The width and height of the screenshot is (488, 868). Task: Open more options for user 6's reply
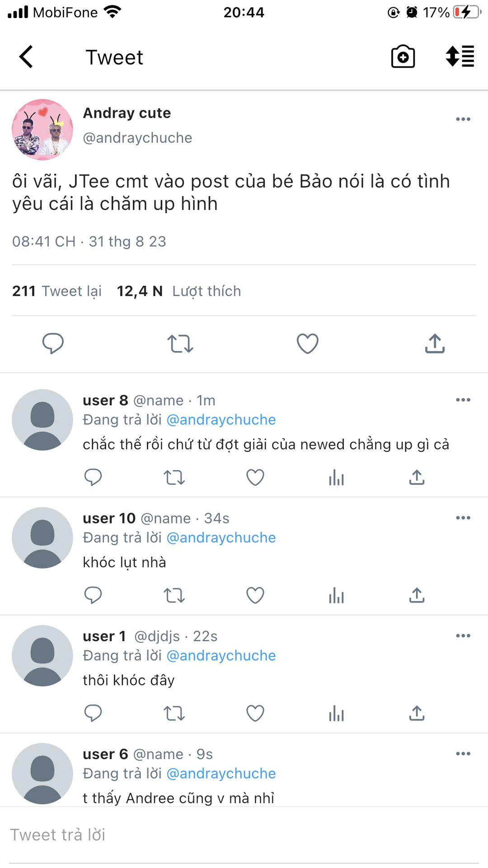(x=463, y=754)
